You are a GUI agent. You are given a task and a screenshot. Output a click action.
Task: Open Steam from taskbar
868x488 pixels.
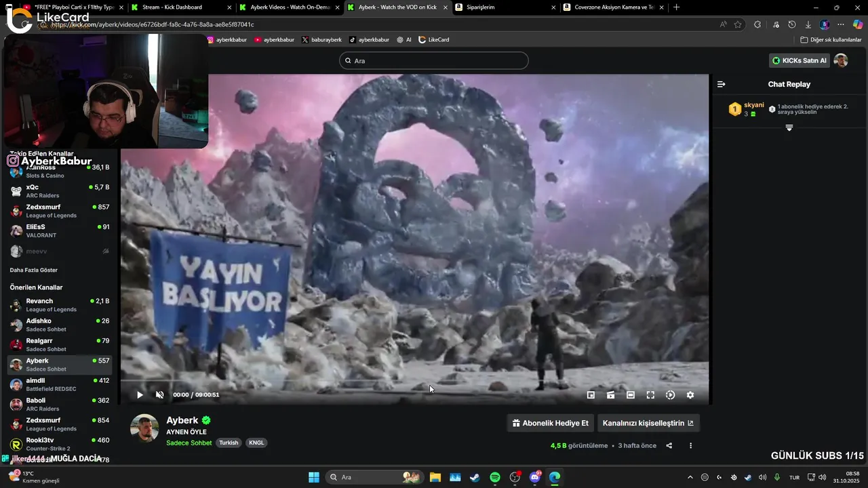pos(475,477)
